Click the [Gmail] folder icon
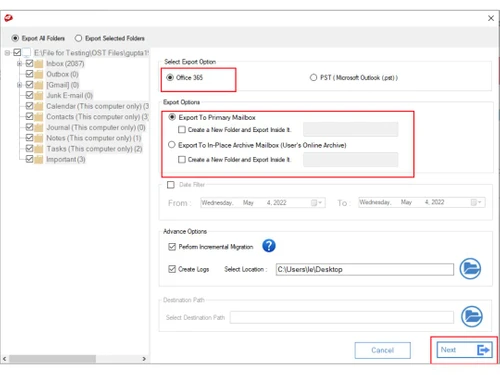500x375 pixels. [39, 85]
